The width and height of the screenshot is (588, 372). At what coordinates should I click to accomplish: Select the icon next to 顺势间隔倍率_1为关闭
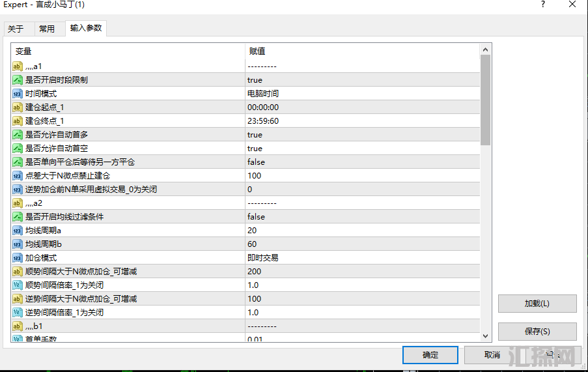pyautogui.click(x=18, y=285)
